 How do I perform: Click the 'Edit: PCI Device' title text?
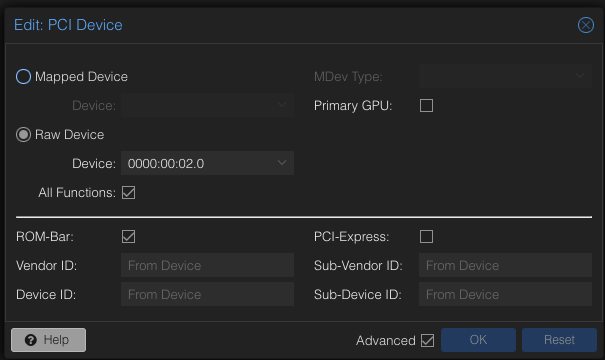point(68,25)
